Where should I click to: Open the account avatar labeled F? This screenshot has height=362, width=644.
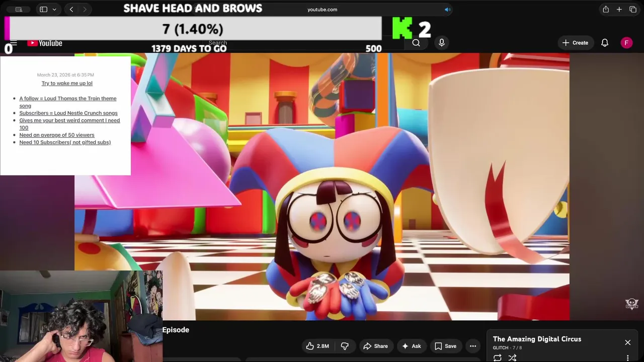coord(626,43)
